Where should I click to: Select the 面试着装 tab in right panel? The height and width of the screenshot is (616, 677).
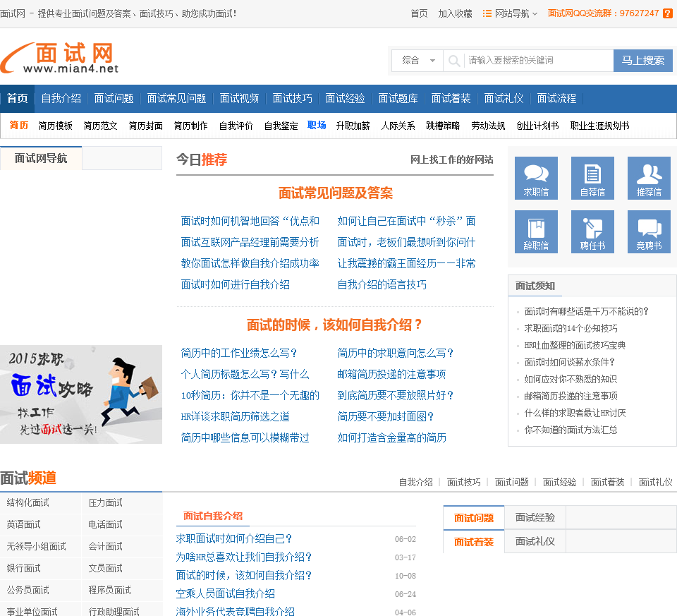coord(474,542)
